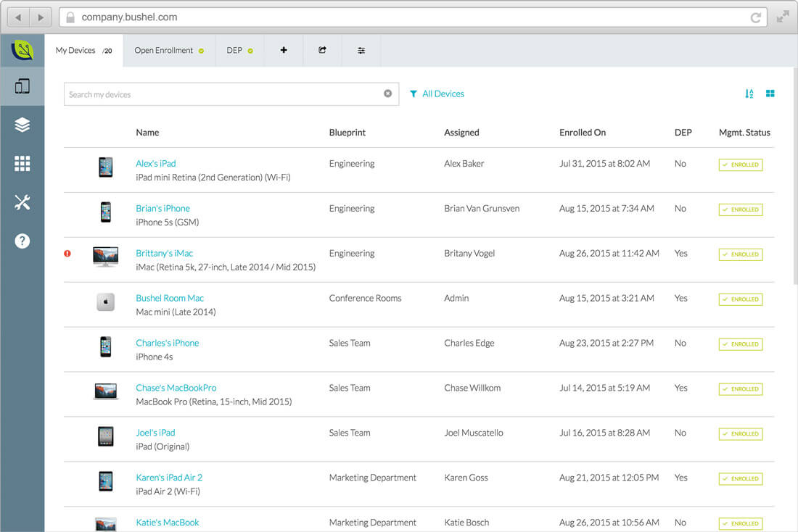Click the plus add device tab icon
Image resolution: width=798 pixels, height=532 pixels.
pyautogui.click(x=284, y=50)
